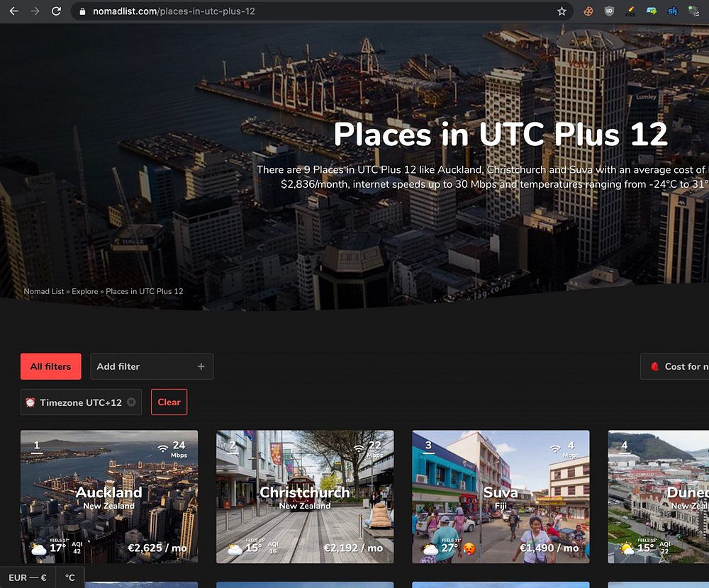Screen dimensions: 709x588
Task: Open the Christchurch city card
Action: [x=305, y=497]
